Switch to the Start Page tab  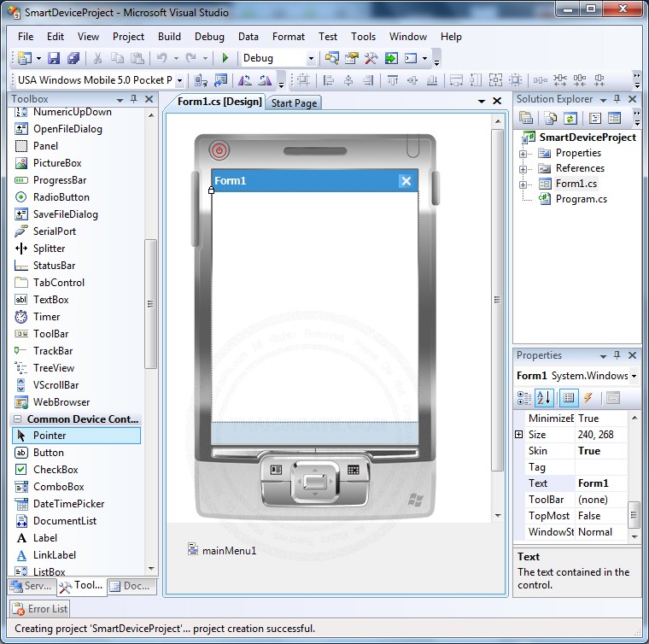[x=294, y=103]
